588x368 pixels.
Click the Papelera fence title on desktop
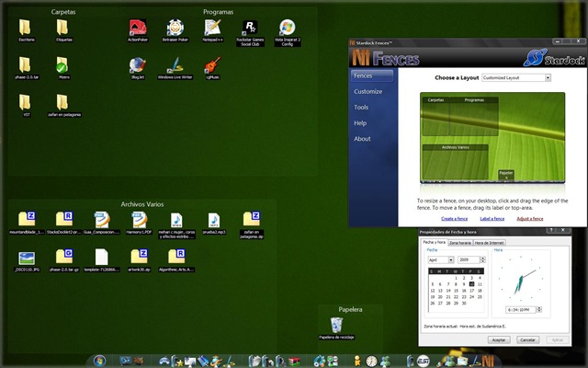(x=350, y=309)
